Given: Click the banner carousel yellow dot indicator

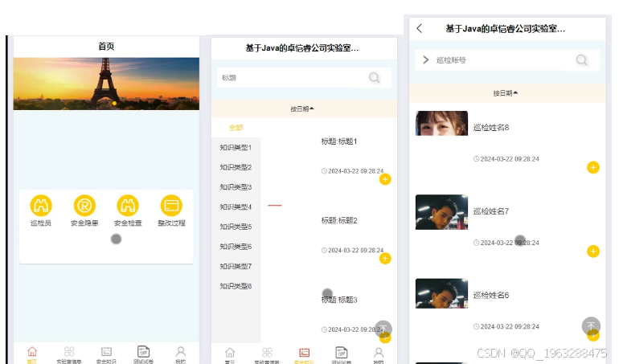Looking at the screenshot, I should 114,104.
